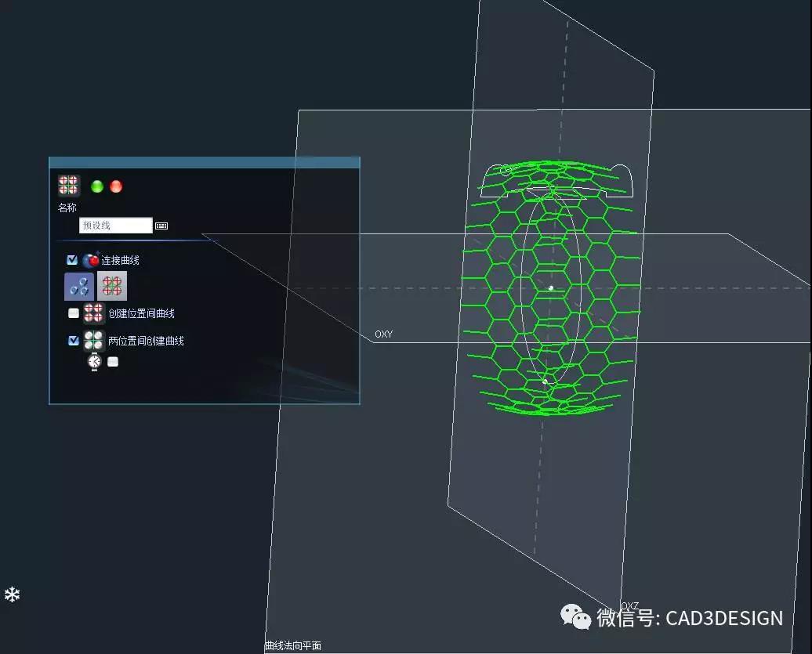Click the 曲线法向平面 plane label

(x=292, y=646)
